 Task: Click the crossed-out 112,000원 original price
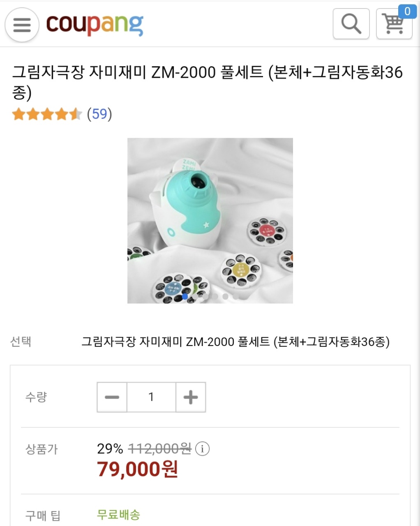pyautogui.click(x=160, y=449)
